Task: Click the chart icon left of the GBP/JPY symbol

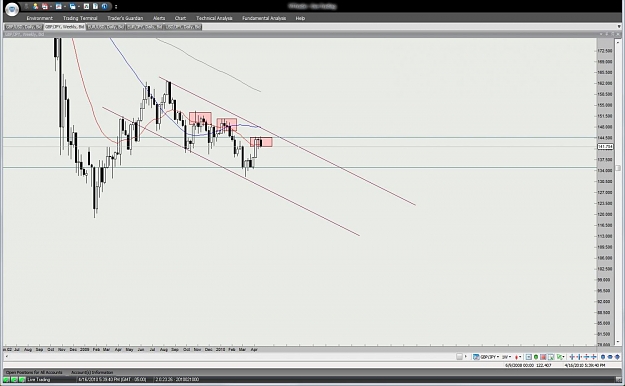Action: click(x=476, y=357)
